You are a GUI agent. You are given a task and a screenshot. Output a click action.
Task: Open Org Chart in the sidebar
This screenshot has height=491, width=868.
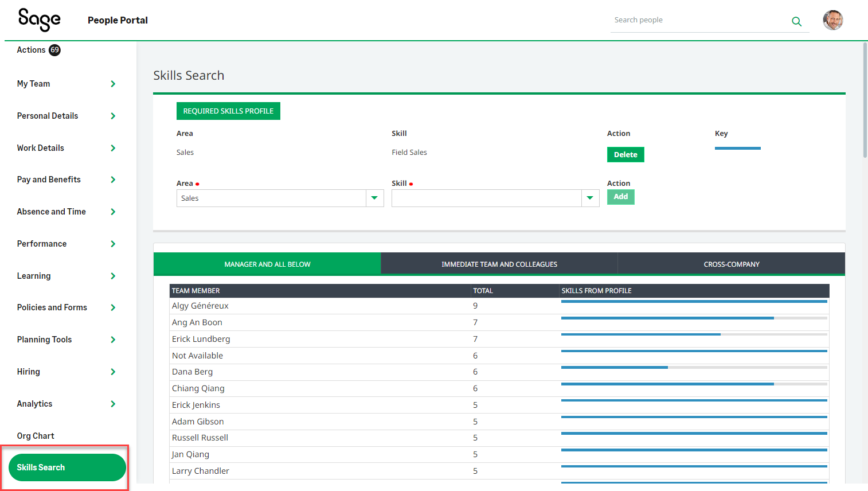[x=36, y=436]
